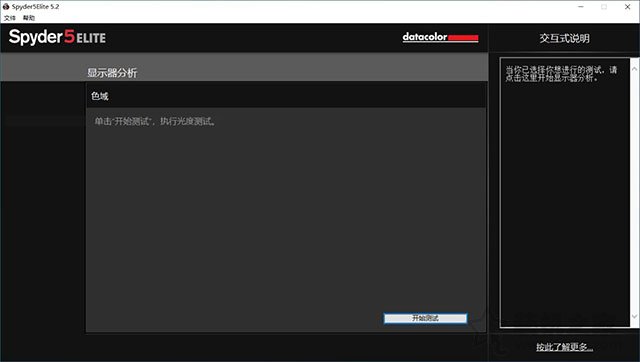Minimize the Spyder5Elite window

tap(581, 7)
